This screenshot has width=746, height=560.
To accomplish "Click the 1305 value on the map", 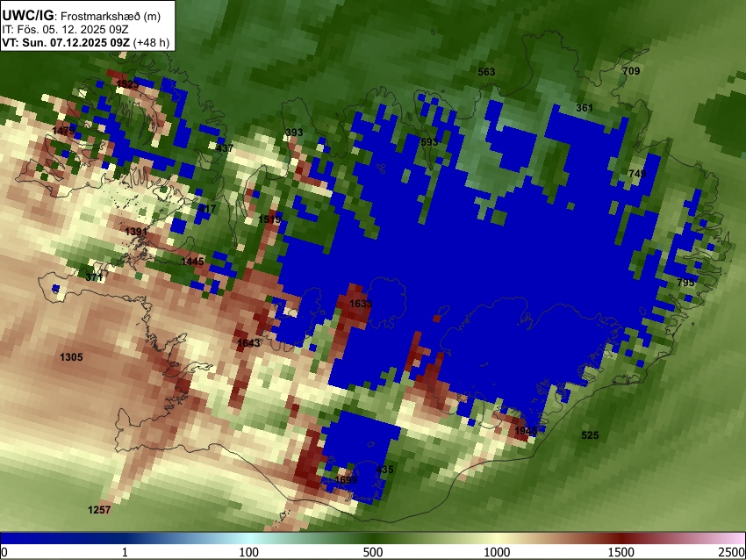I will tap(71, 357).
